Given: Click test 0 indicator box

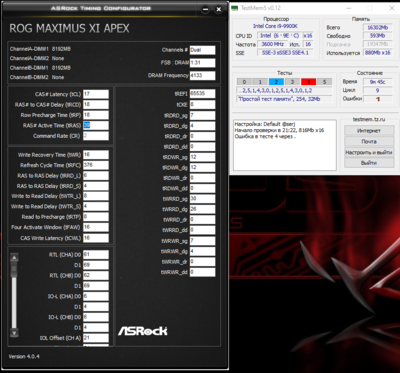Looking at the screenshot, I should pos(244,82).
